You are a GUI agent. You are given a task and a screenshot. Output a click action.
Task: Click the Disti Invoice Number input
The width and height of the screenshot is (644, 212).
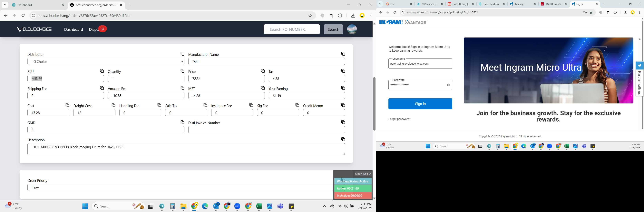[x=267, y=130]
